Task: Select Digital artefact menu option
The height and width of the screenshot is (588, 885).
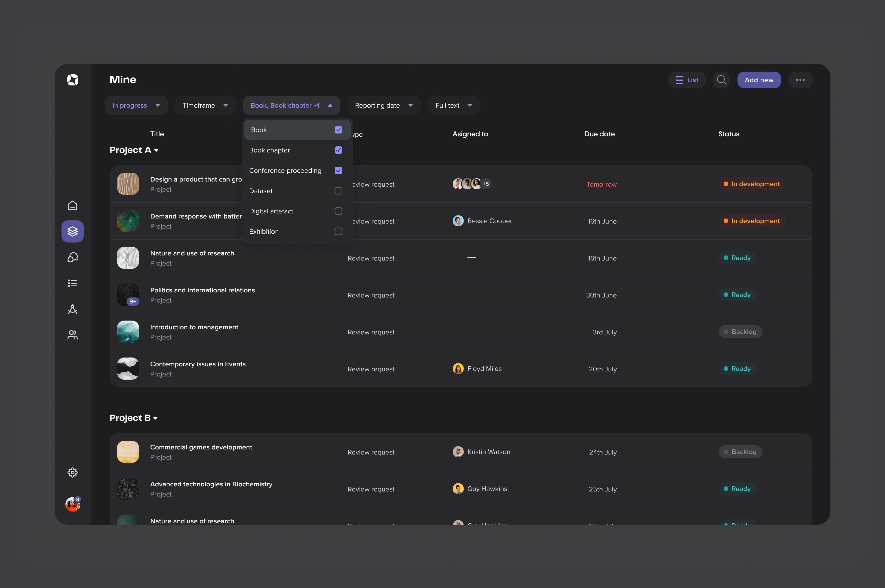Action: pos(271,211)
